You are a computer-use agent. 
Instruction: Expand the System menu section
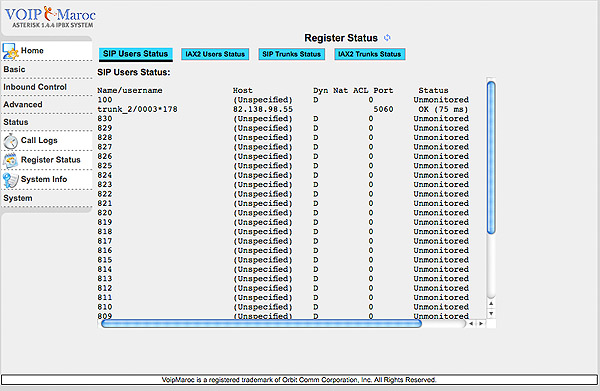coord(18,198)
